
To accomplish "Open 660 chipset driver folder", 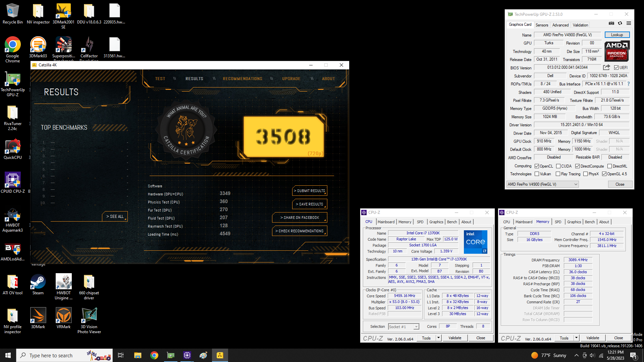I will pos(89,287).
